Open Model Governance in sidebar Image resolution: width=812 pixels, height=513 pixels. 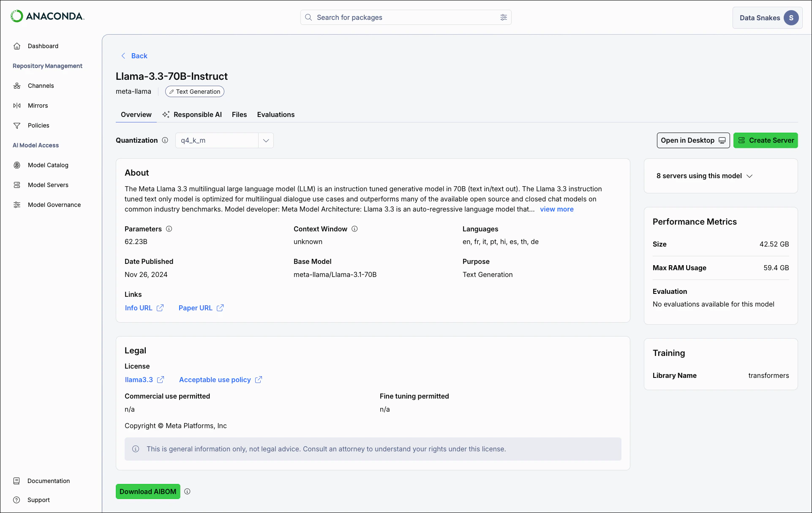click(x=54, y=205)
